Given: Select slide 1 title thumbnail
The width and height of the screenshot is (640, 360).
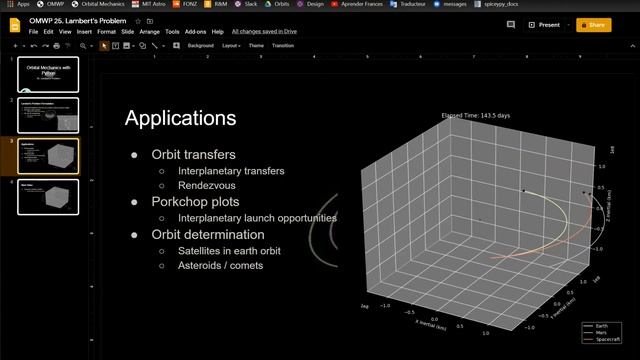Looking at the screenshot, I should click(48, 75).
